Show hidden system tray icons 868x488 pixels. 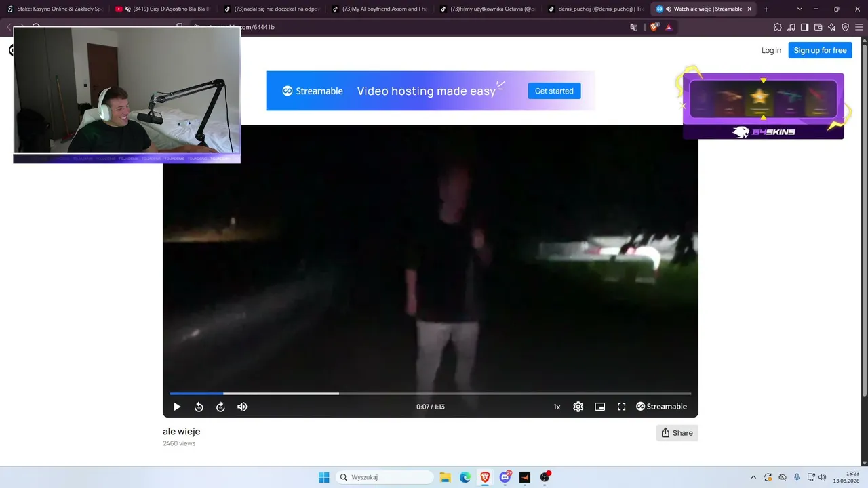pos(753,477)
